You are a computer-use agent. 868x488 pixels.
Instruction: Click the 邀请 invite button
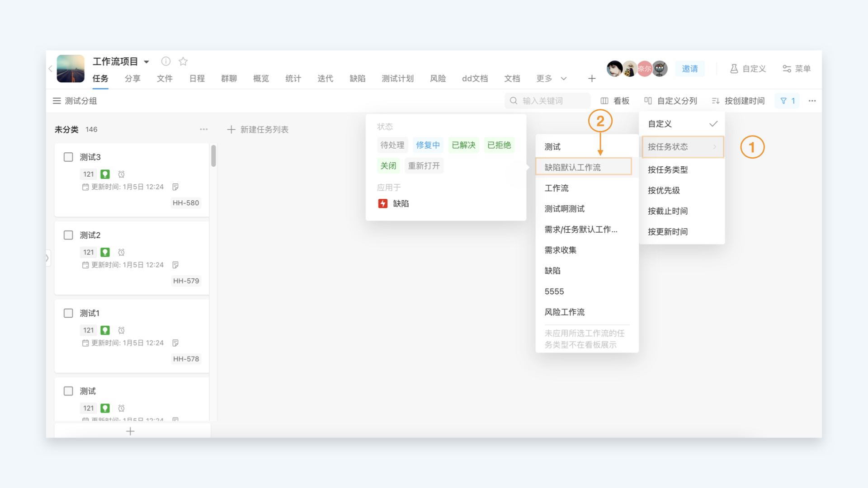690,69
